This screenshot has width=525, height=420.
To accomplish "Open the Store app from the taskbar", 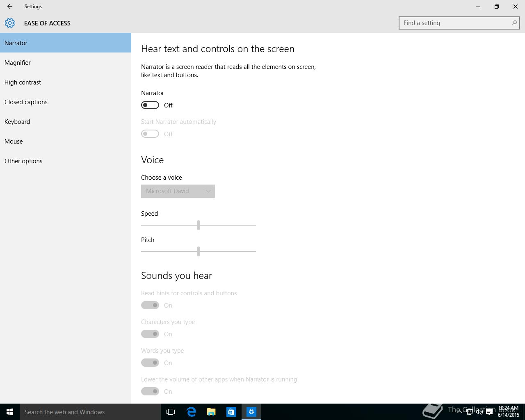I will pos(231,412).
